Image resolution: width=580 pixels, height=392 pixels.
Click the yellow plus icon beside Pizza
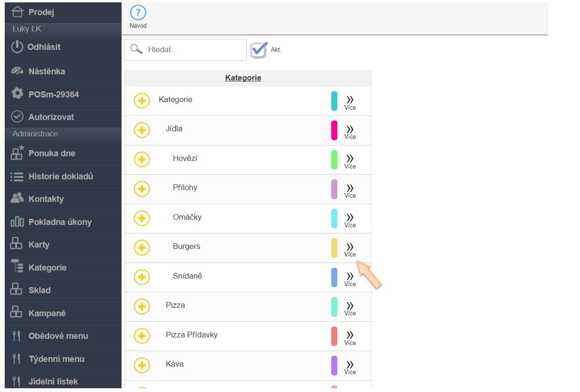pyautogui.click(x=142, y=306)
